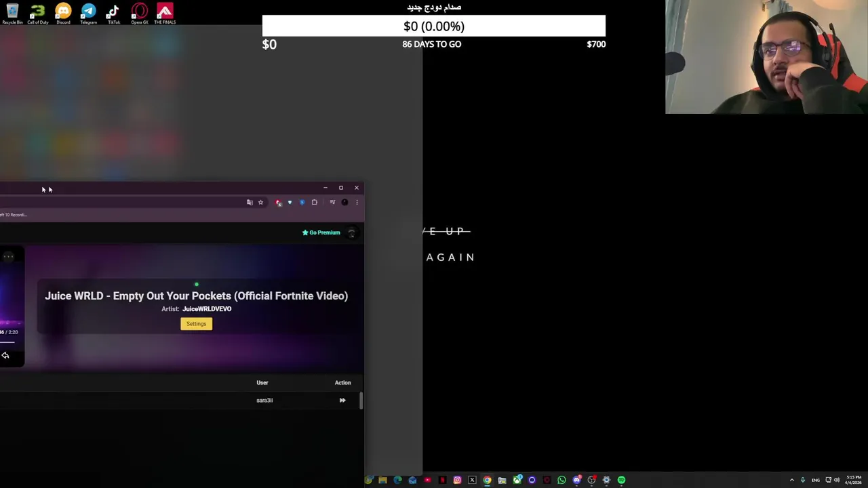Open the YouTube taskbar icon
Image resolution: width=868 pixels, height=488 pixels.
coord(428,480)
